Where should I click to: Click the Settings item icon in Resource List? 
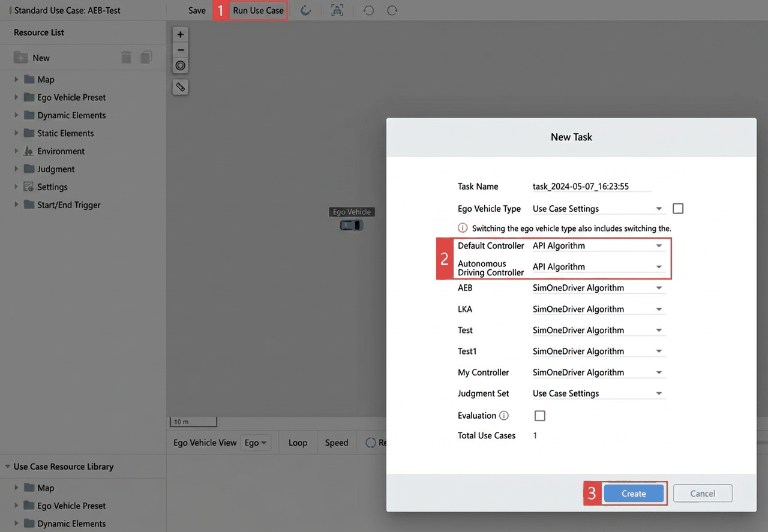pos(28,187)
